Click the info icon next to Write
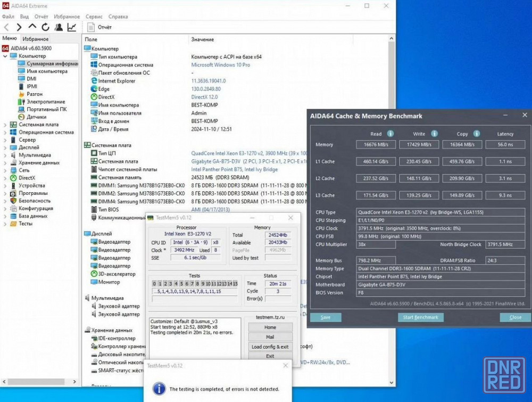Viewport: 532px width, 402px height. click(x=434, y=134)
